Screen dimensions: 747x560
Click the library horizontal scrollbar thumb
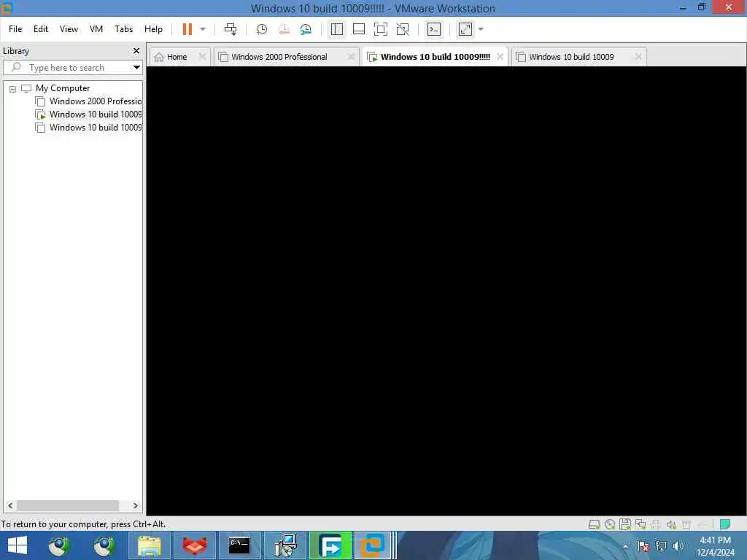click(x=68, y=506)
